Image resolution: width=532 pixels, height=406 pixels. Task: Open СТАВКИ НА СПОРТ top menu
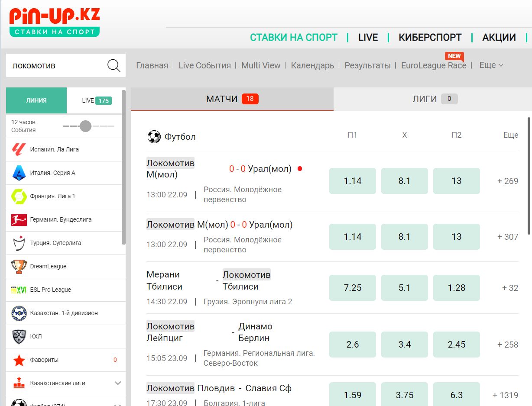pos(294,38)
